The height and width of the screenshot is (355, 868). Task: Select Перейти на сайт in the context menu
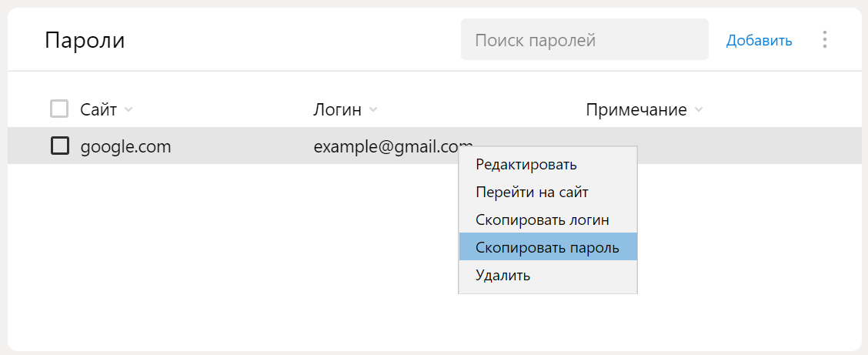(532, 192)
